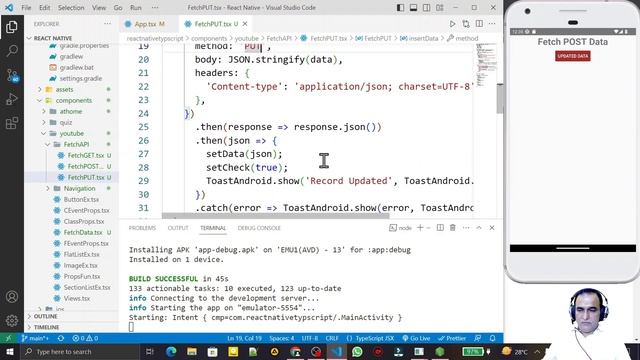Kill terminal with trash icon
Viewport: 640px width, 360px height.
453,228
